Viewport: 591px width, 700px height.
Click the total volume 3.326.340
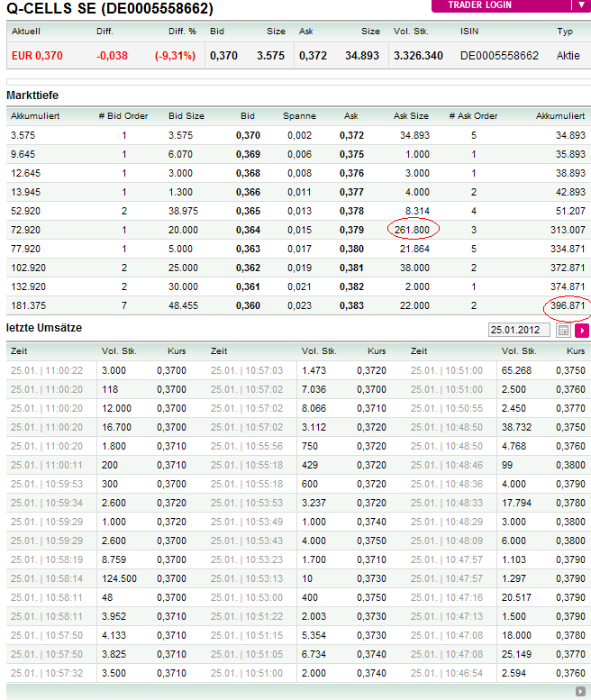(x=418, y=56)
